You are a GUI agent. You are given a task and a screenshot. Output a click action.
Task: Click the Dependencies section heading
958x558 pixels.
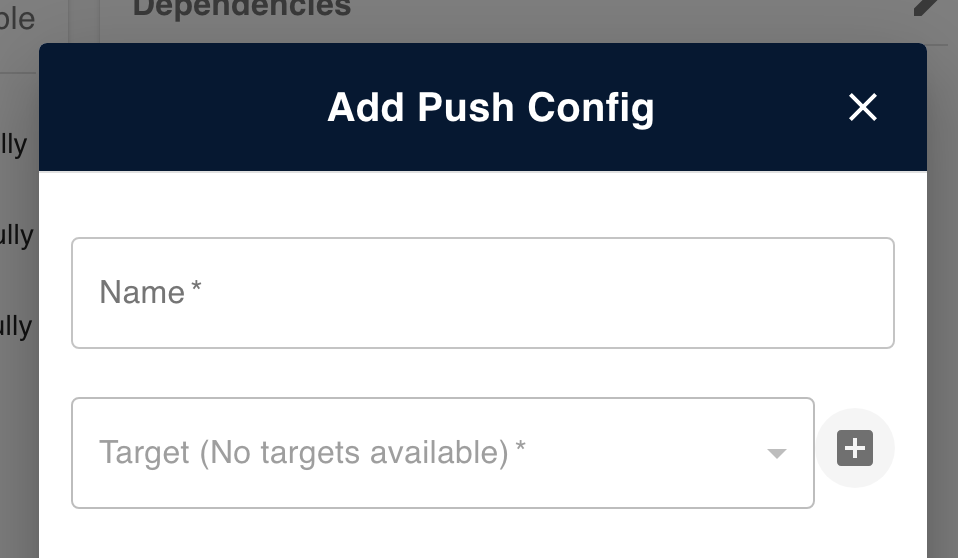coord(241,8)
